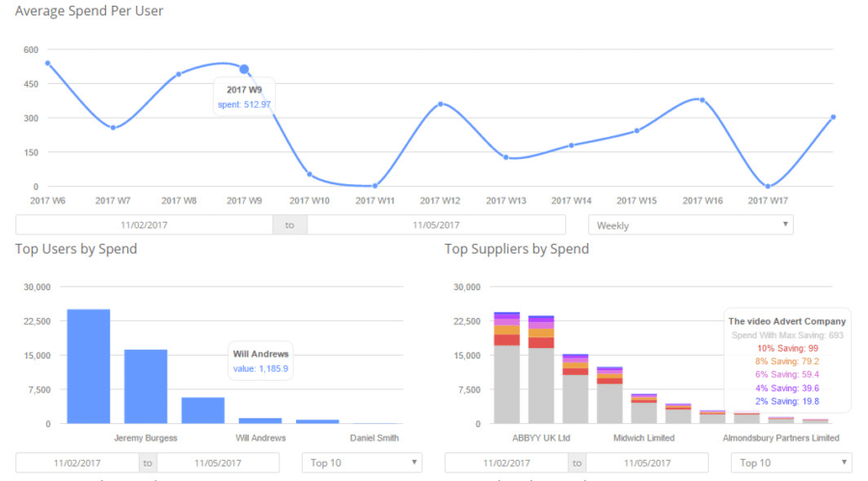Select the fourth stacked bar in suppliers chart
The image size is (868, 481).
pyautogui.click(x=610, y=395)
